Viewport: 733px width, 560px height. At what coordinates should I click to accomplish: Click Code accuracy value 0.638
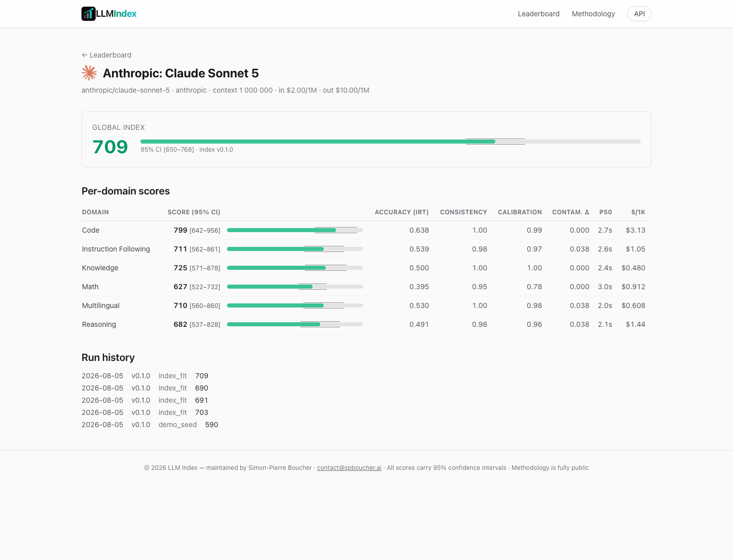click(419, 230)
